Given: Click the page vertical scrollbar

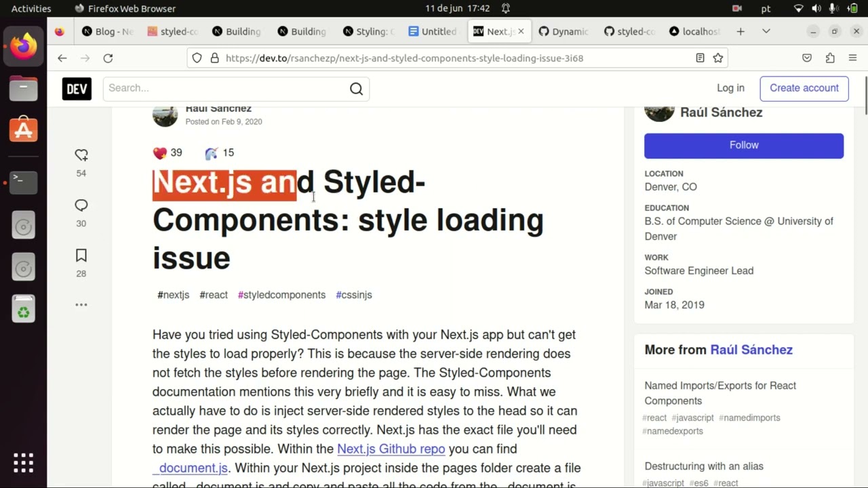Looking at the screenshot, I should point(865,96).
